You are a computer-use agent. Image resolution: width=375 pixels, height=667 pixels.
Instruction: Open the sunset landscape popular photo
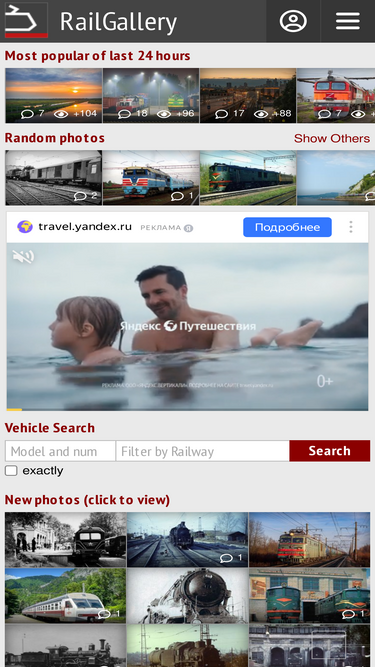(x=54, y=96)
